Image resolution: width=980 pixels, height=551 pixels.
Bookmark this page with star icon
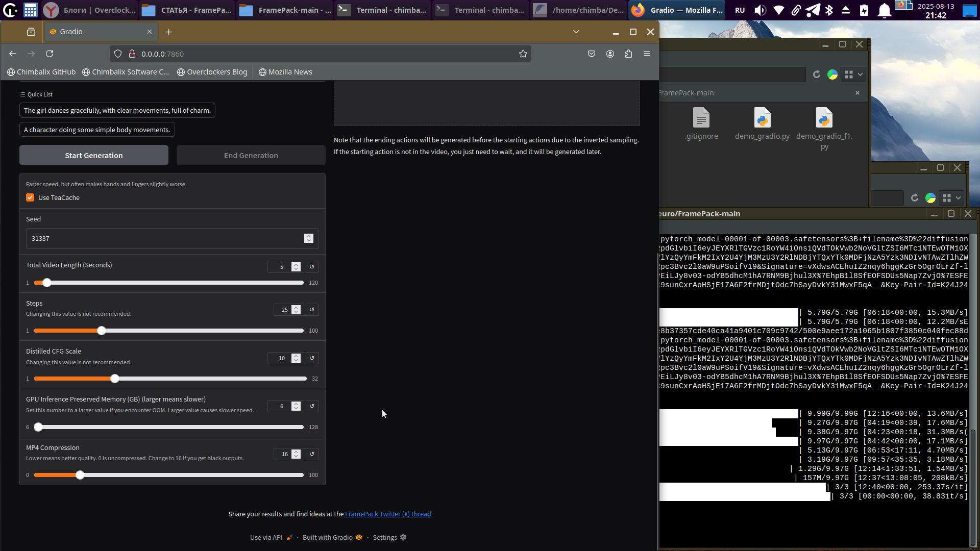(523, 54)
